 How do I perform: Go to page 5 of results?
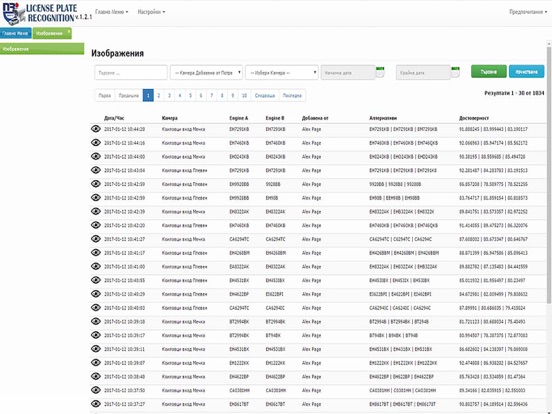pos(190,95)
